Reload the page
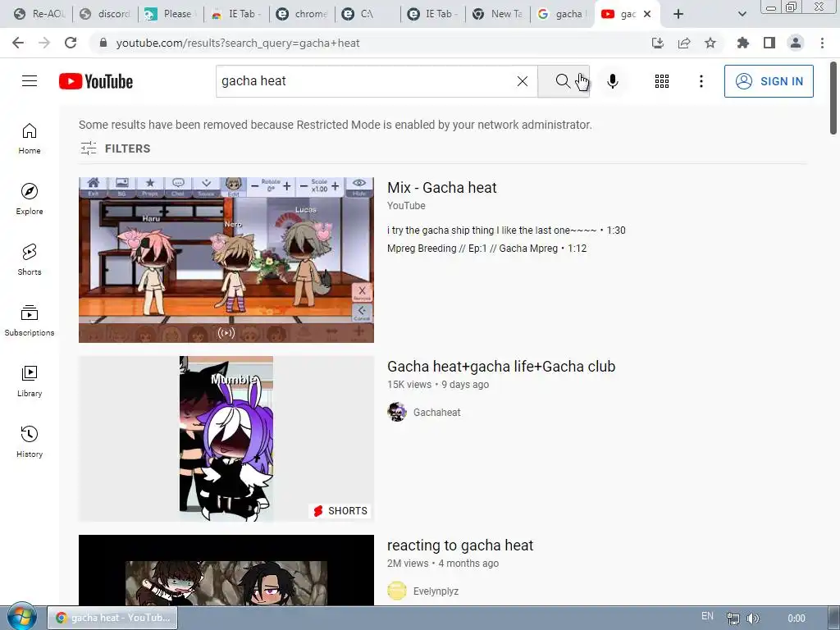Viewport: 840px width, 630px height. point(71,43)
